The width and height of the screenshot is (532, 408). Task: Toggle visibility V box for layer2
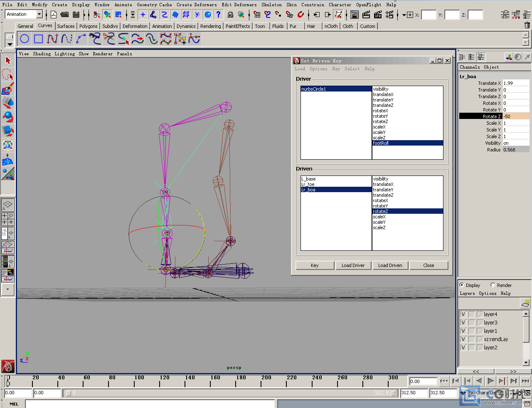[463, 348]
